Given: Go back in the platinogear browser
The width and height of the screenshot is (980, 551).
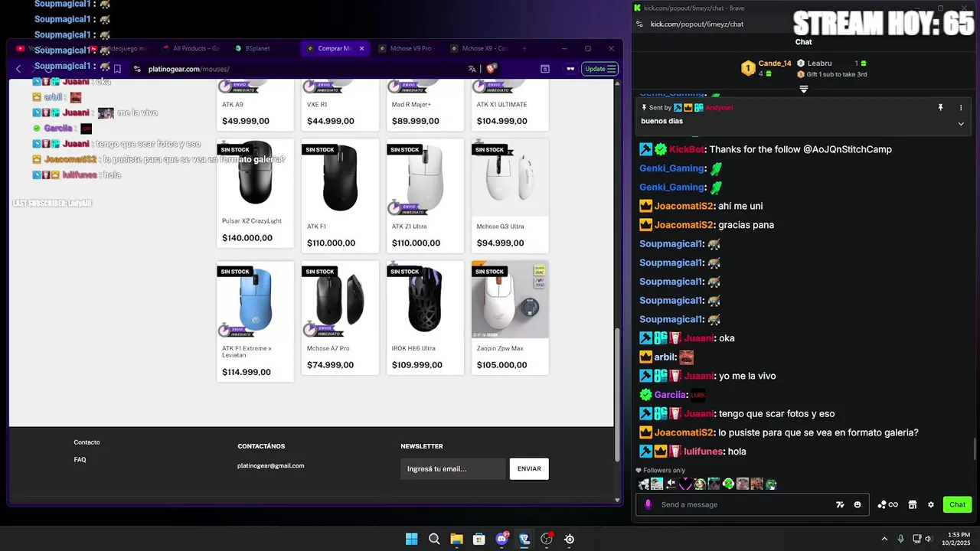Looking at the screenshot, I should click(x=18, y=69).
